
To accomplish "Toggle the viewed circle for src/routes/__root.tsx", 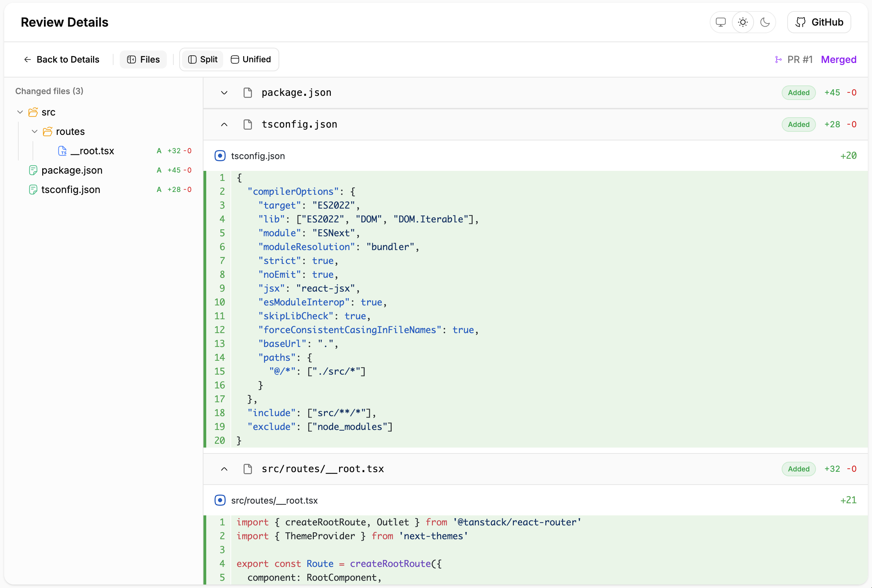I will (x=220, y=500).
